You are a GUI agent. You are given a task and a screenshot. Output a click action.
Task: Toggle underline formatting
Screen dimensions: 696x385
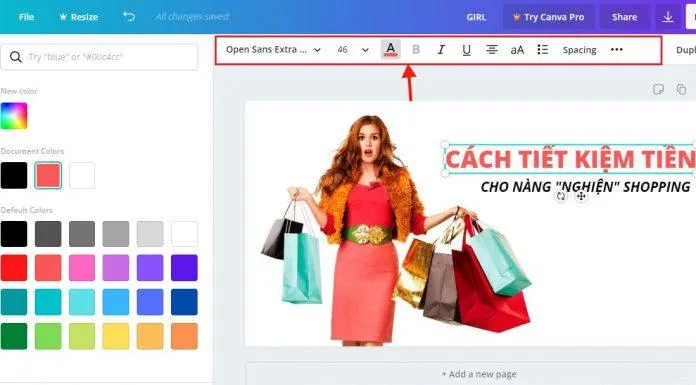pyautogui.click(x=466, y=50)
